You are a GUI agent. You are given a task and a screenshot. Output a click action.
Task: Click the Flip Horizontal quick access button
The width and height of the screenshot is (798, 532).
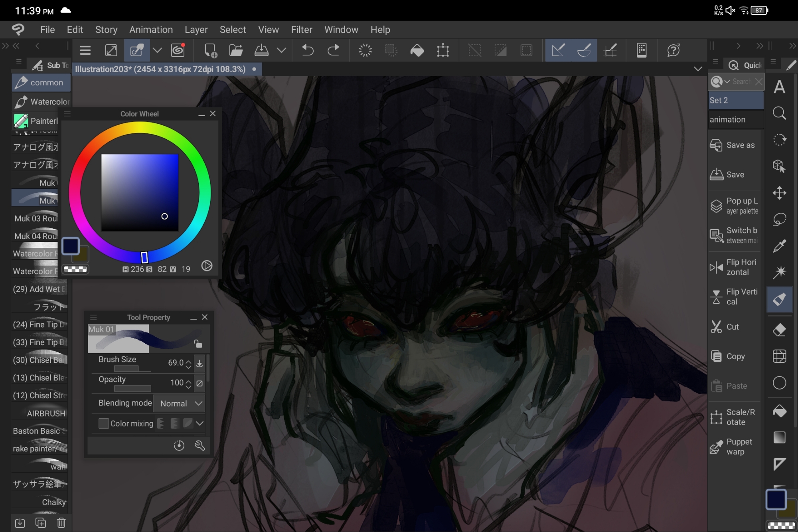pyautogui.click(x=734, y=267)
